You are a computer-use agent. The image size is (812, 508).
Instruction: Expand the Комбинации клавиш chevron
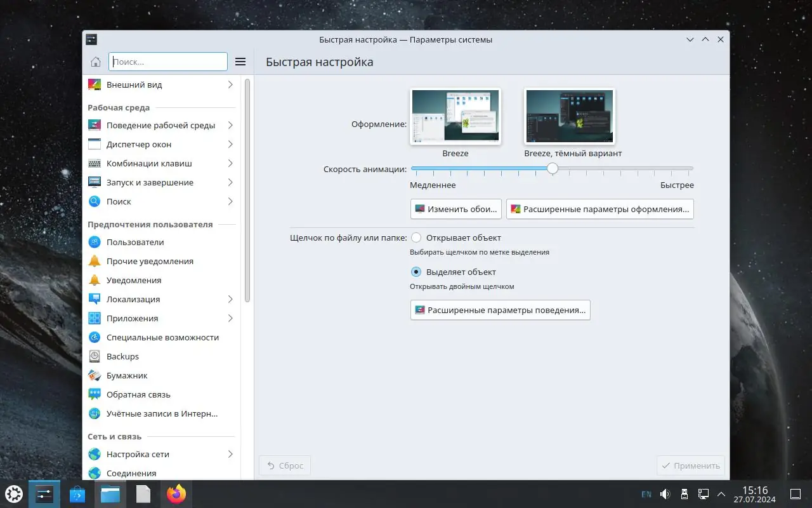click(230, 163)
